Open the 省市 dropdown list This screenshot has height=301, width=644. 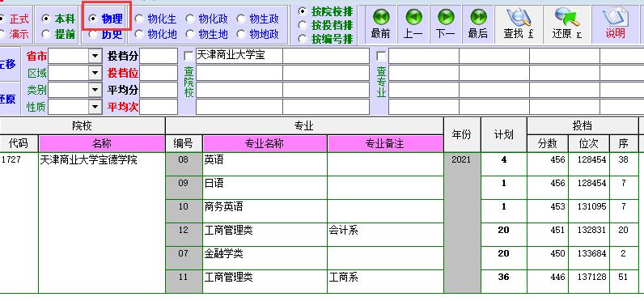[x=95, y=56]
